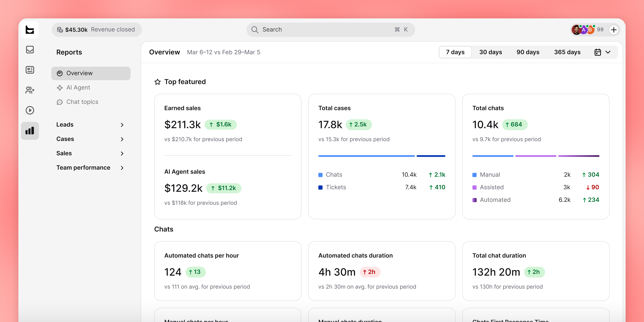Viewport: 644px width, 322px height.
Task: Open the contacts card sidebar icon
Action: (x=30, y=70)
